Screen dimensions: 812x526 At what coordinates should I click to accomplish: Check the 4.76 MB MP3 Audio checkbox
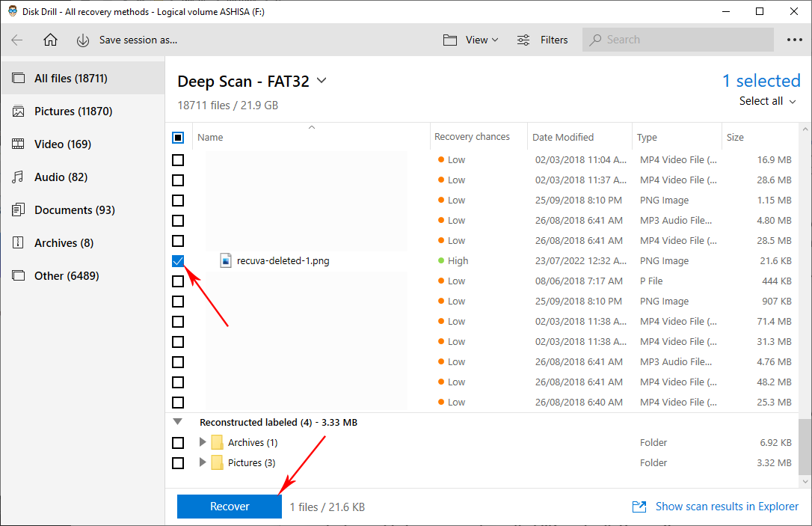click(x=178, y=361)
